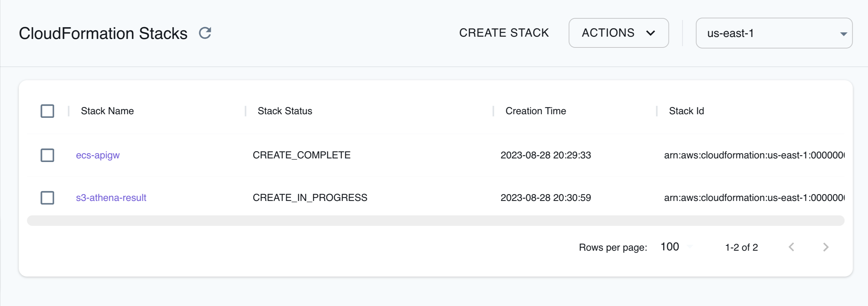Open the s3-athena-result stack details
The image size is (868, 306).
[111, 198]
